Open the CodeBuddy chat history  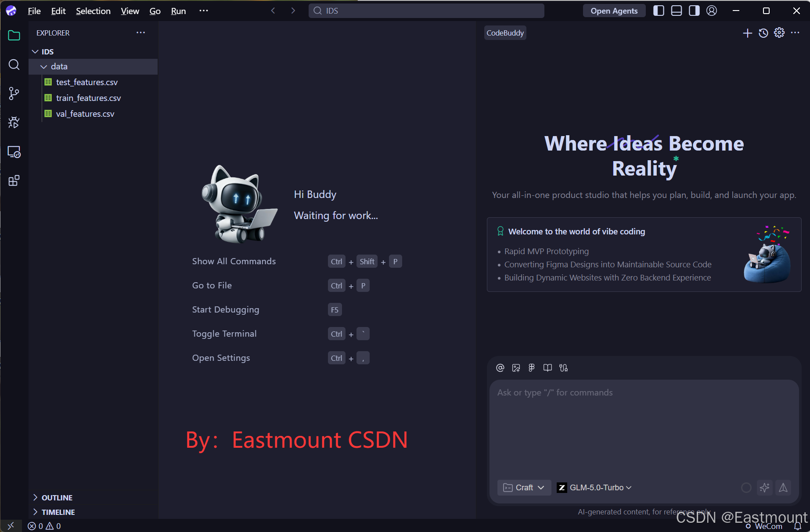(763, 33)
